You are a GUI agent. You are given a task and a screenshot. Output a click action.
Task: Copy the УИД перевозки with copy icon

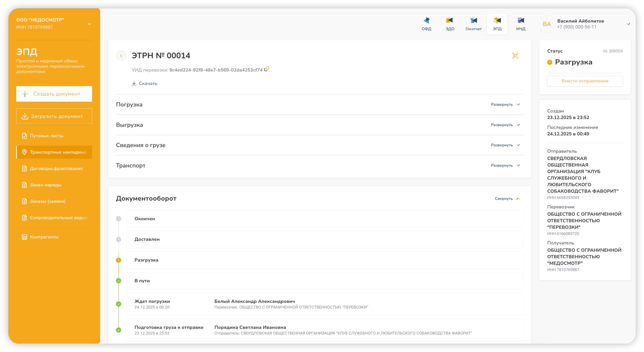point(266,69)
